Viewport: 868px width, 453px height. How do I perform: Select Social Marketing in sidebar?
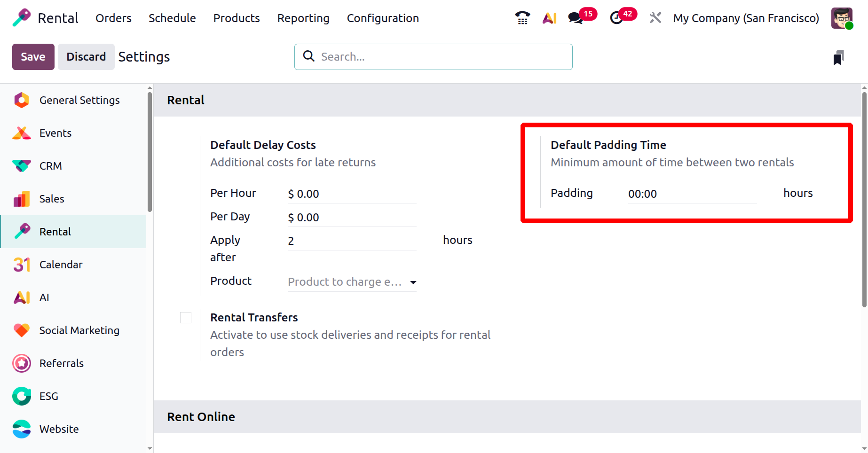tap(79, 330)
